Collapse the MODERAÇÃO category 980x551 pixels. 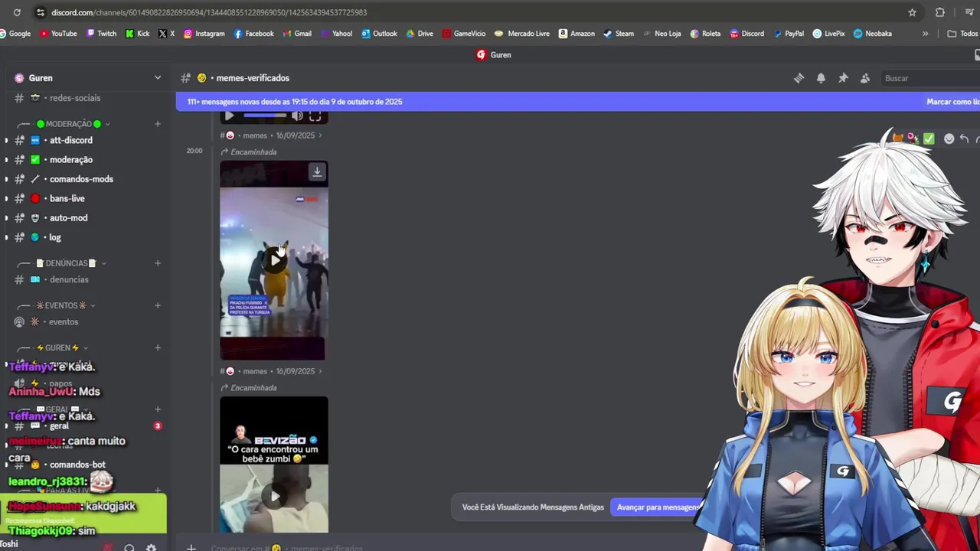point(69,124)
